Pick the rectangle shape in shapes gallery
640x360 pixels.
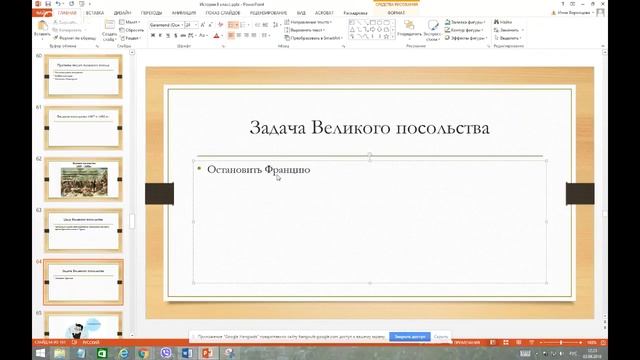373,22
